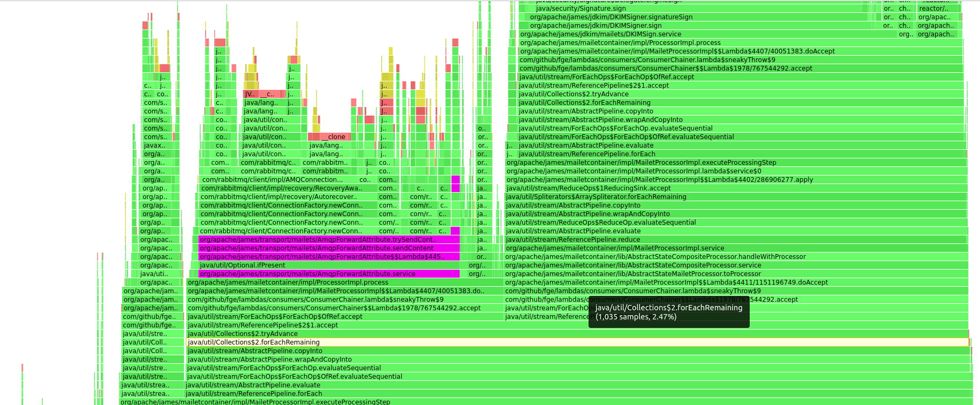Screen dimensions: 980x405
Task: Click the ReduceOps$1ReducingSink.accept frame
Action: pos(736,188)
